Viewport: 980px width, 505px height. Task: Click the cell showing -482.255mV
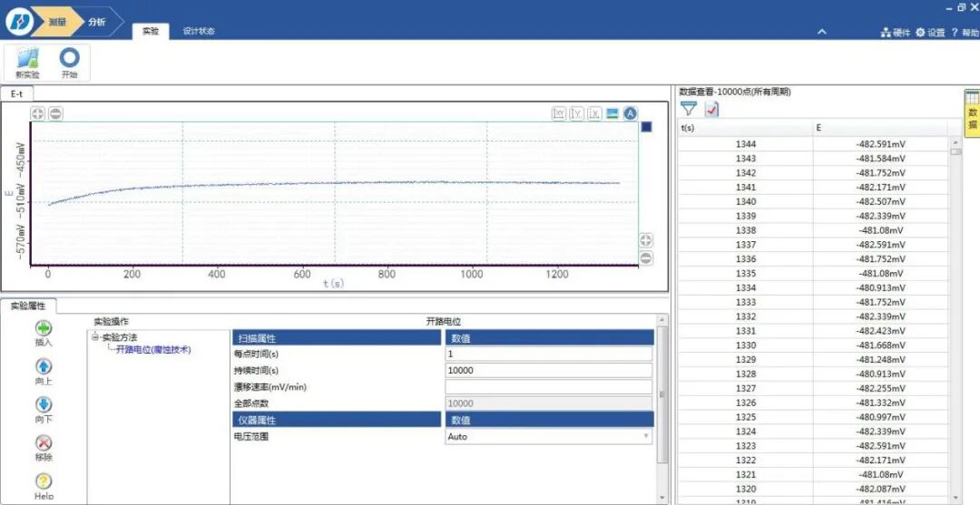click(880, 388)
